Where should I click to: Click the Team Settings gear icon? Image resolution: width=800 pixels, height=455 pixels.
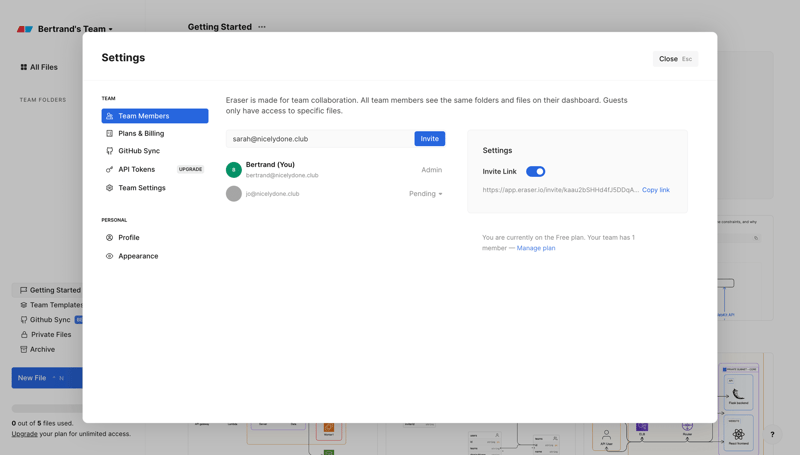(109, 188)
